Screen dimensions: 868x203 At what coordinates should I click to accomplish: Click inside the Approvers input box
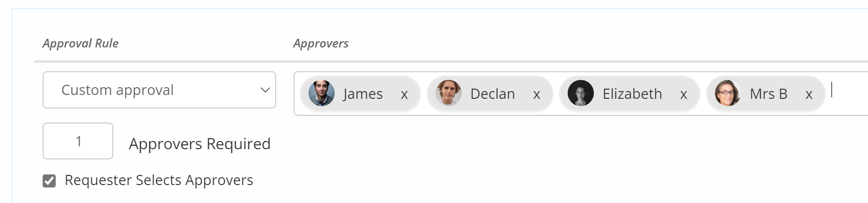coord(848,93)
